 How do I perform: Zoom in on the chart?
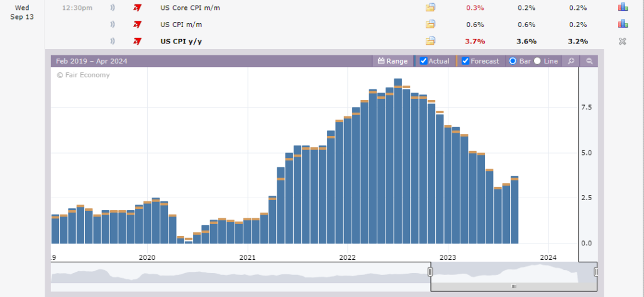coord(571,61)
